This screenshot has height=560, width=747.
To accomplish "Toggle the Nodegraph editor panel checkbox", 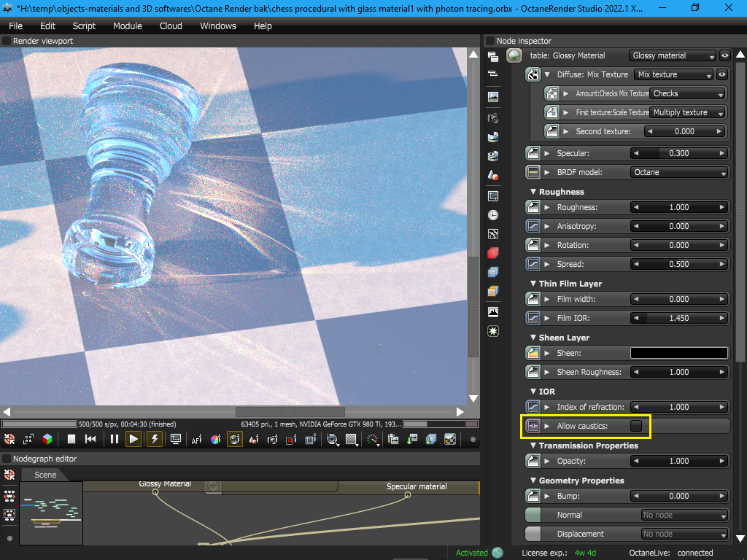I will pyautogui.click(x=7, y=459).
